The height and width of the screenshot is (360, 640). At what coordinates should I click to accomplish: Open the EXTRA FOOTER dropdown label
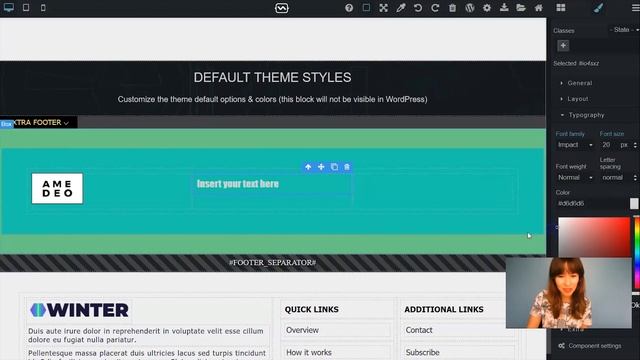click(x=41, y=122)
